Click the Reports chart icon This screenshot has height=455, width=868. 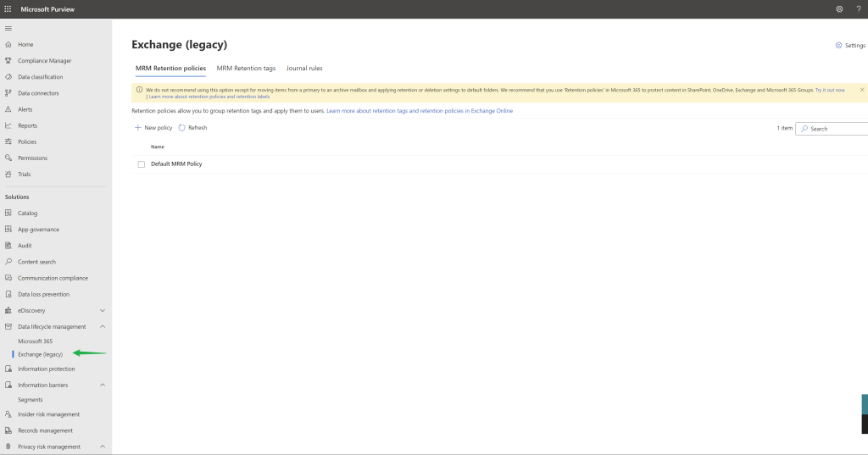[x=8, y=125]
